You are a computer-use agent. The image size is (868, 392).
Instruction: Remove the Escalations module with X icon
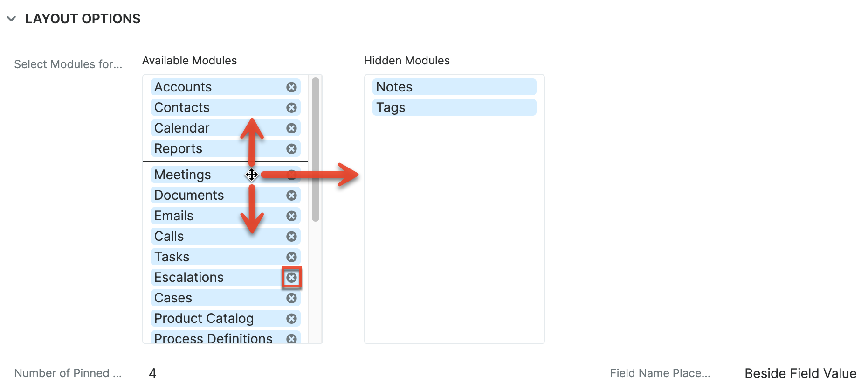click(291, 278)
